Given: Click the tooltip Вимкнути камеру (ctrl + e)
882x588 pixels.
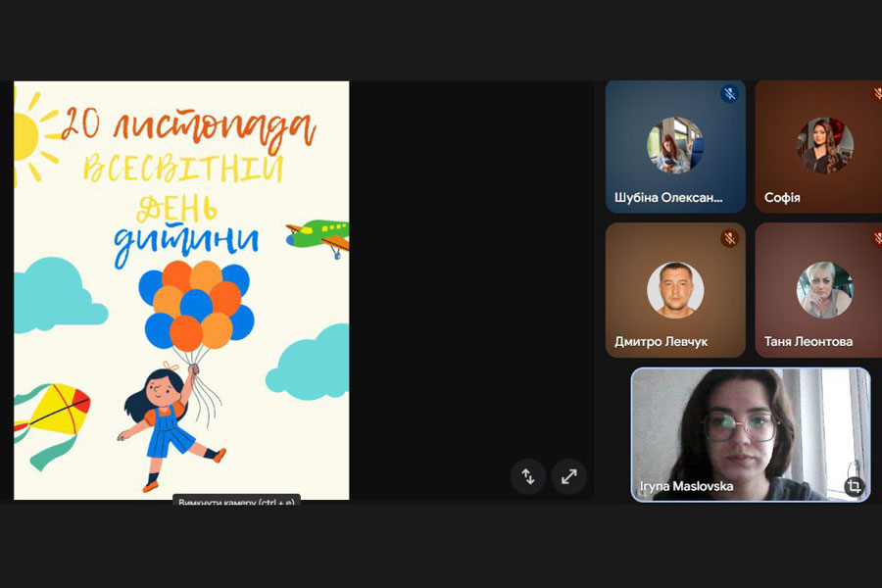Looking at the screenshot, I should [x=236, y=500].
